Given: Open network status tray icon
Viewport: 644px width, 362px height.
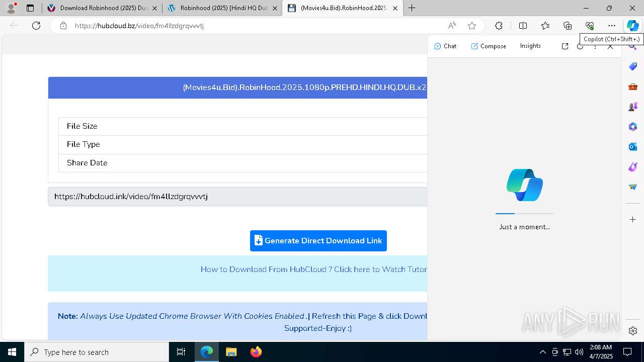Looking at the screenshot, I should click(x=567, y=352).
